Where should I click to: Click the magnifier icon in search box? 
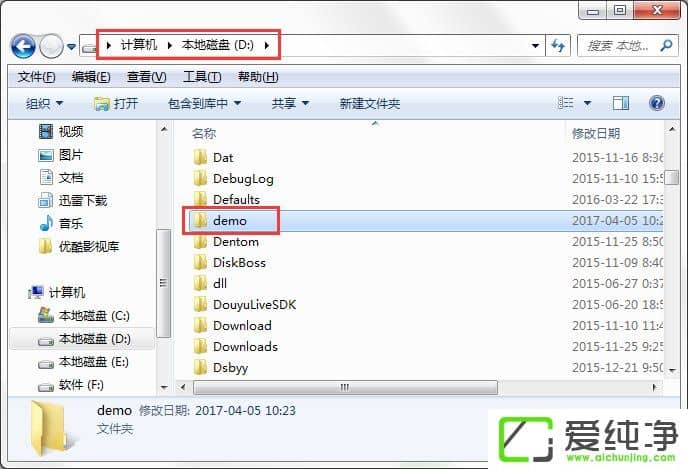666,45
